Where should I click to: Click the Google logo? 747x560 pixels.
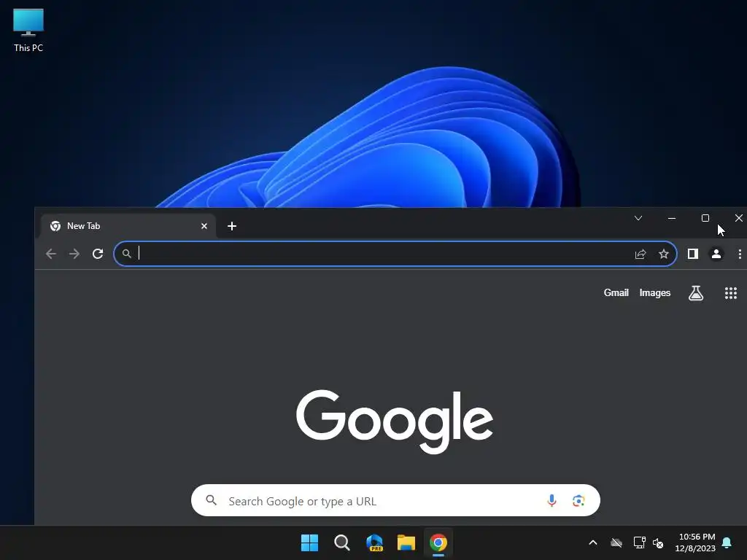click(x=395, y=421)
